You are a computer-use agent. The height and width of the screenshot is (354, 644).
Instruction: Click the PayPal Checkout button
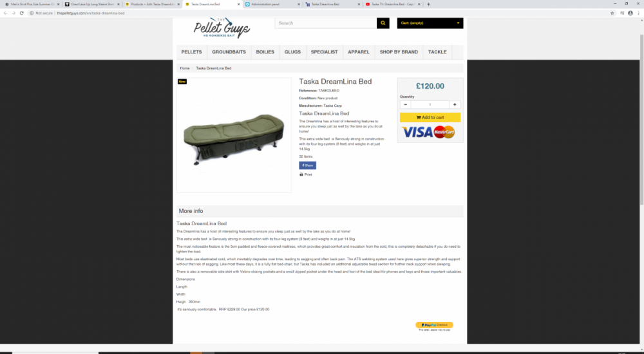tap(434, 325)
